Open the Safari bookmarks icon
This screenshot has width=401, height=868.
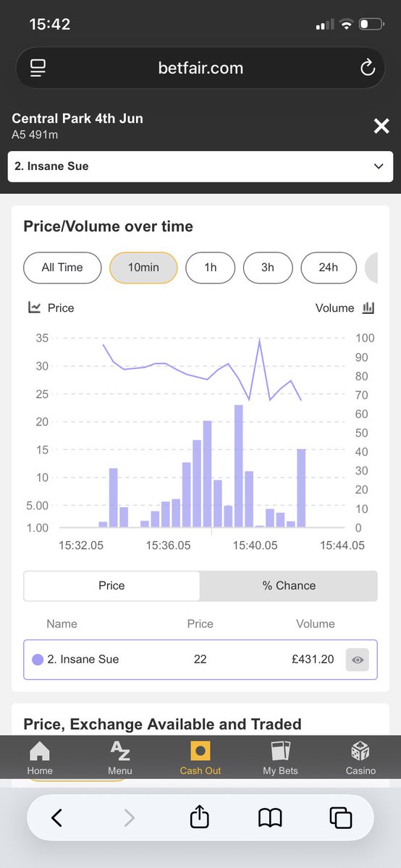(x=270, y=818)
